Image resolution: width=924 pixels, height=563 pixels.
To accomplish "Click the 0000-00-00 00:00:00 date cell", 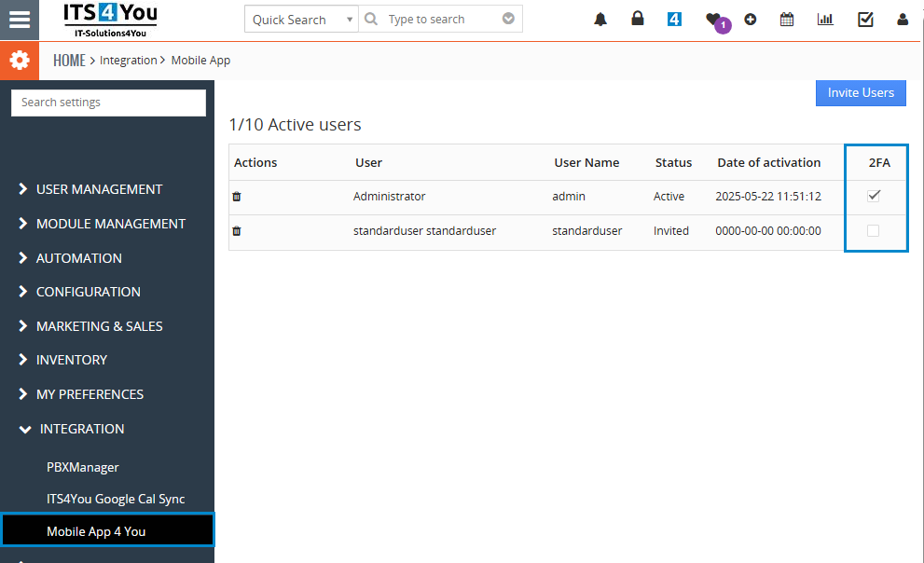I will (x=768, y=231).
